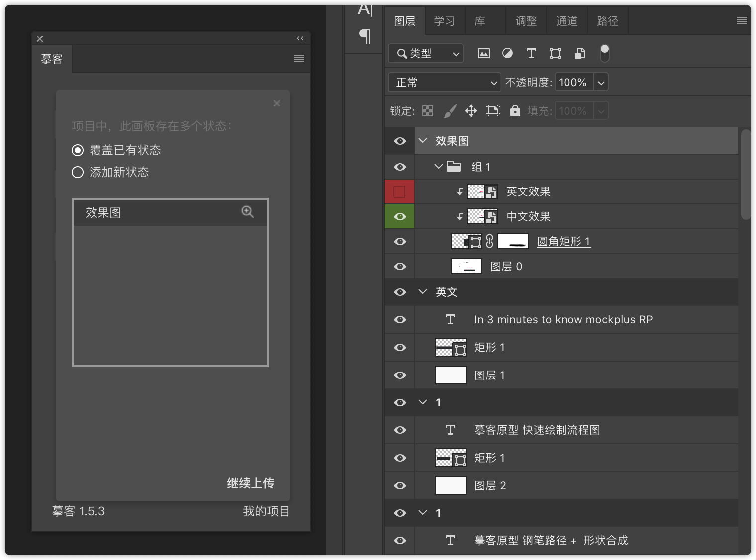Hide the 中文效果 layer
756x560 pixels.
[x=400, y=217]
